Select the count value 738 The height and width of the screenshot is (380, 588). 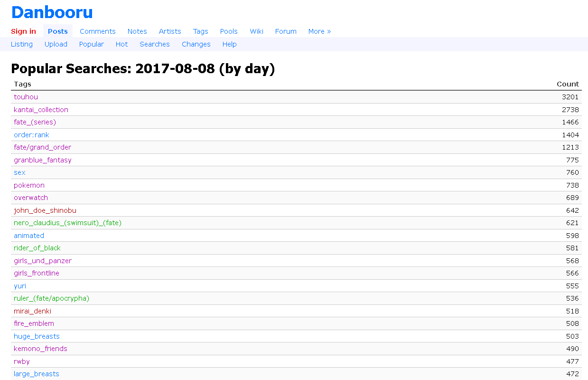(572, 185)
